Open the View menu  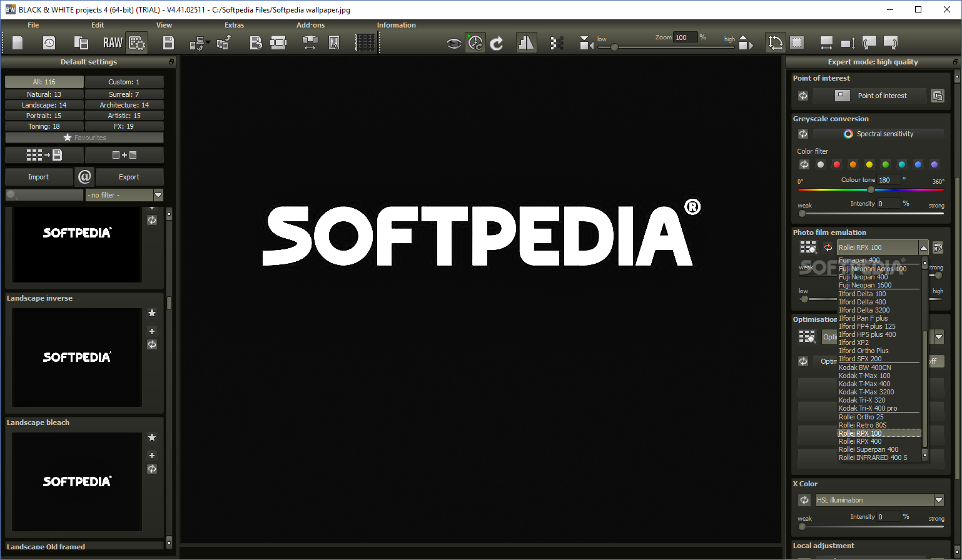coord(164,25)
